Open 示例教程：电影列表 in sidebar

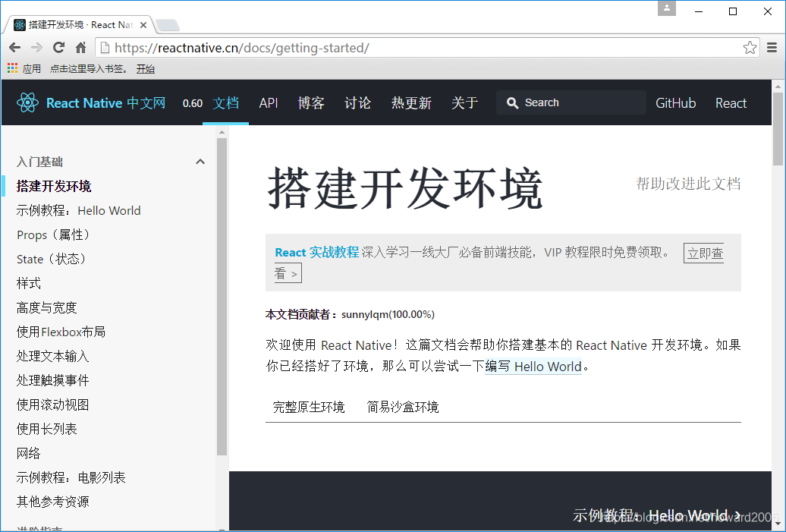pos(71,477)
